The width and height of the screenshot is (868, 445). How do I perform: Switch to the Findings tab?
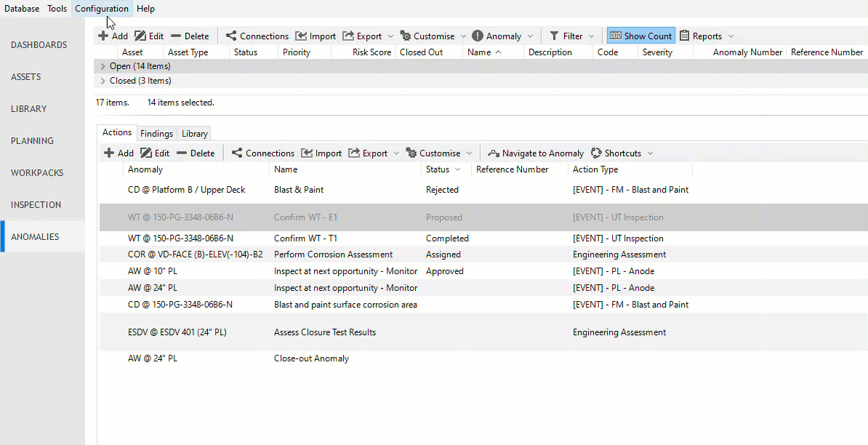pos(156,133)
